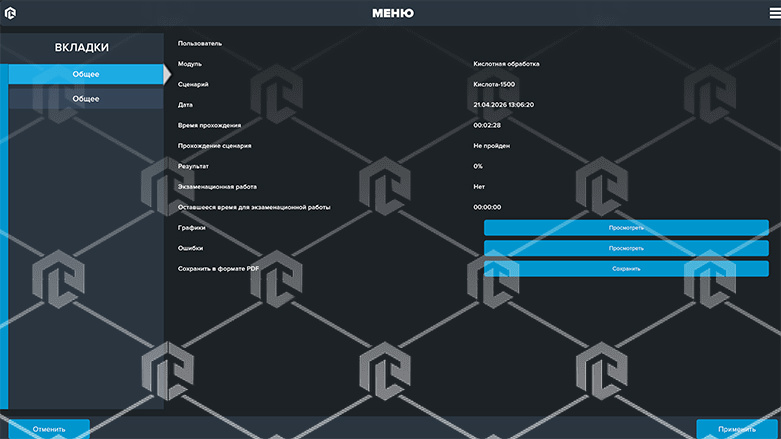Click the Пользователь field label
This screenshot has width=781, height=439.
[x=200, y=43]
